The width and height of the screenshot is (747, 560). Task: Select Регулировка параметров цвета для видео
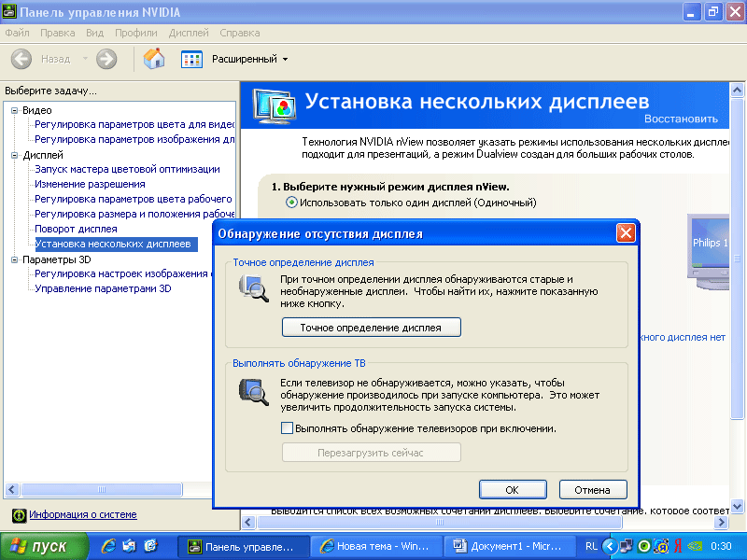[x=134, y=125]
